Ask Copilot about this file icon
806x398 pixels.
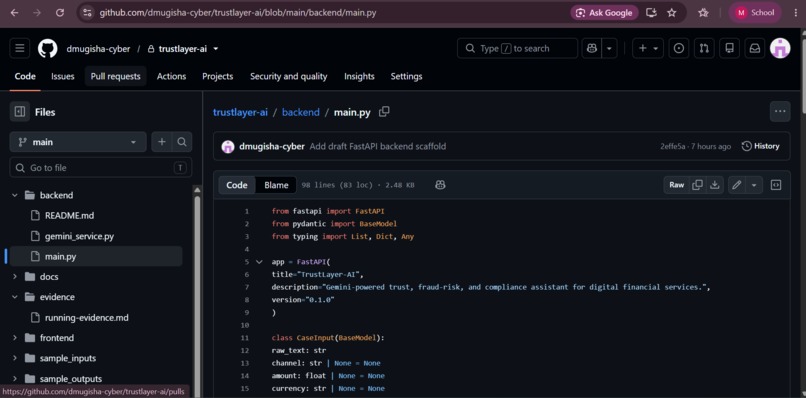pyautogui.click(x=440, y=185)
